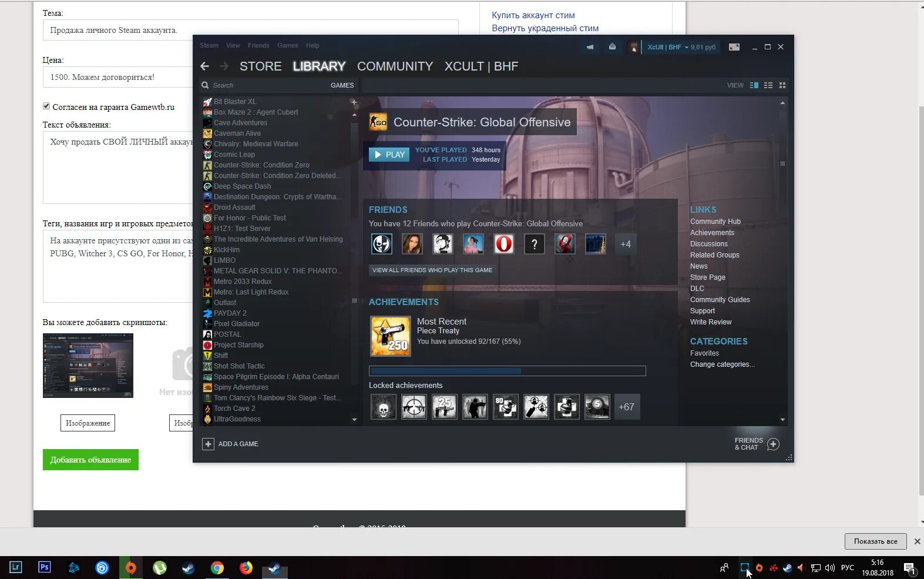Viewport: 924px width, 579px height.
Task: Open Steam announcements megaphone icon
Action: [x=590, y=47]
